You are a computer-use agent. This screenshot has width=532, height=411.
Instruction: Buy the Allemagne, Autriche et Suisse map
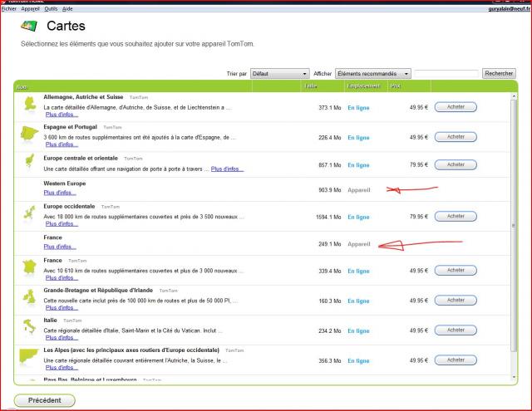coord(456,107)
